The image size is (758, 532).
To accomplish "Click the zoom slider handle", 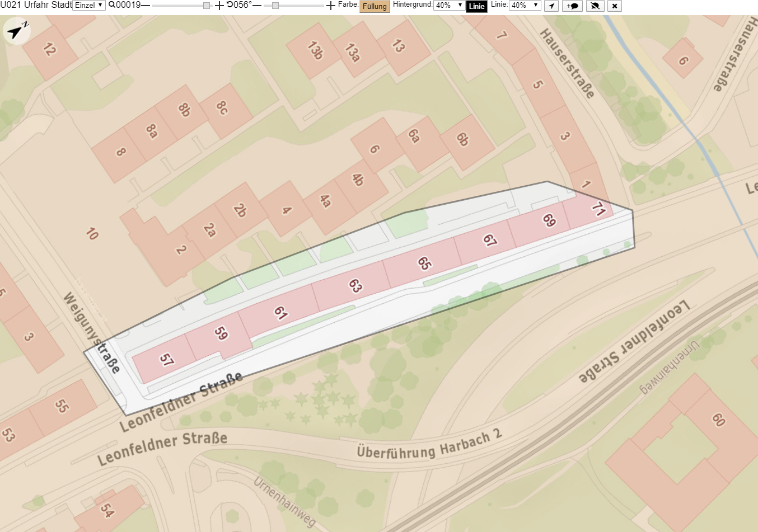I will [x=207, y=6].
